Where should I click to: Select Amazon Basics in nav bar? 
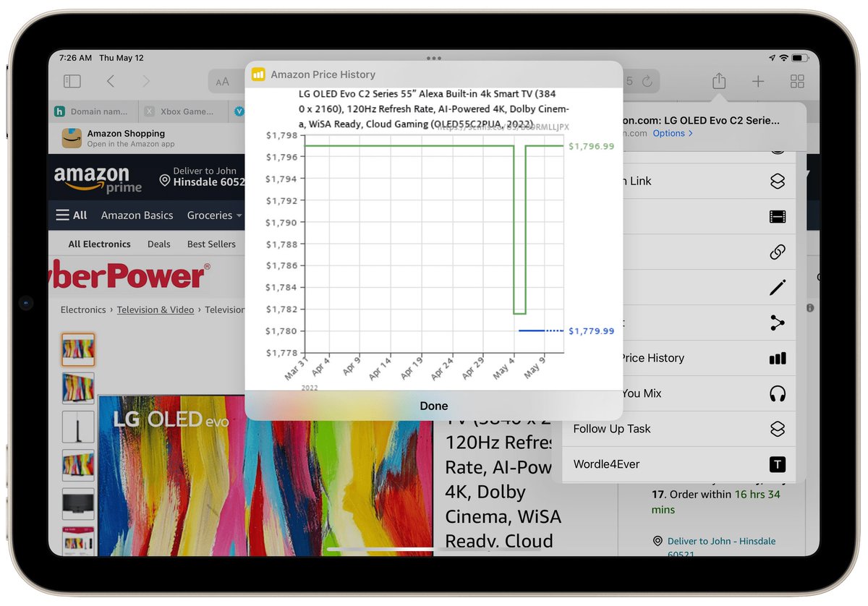(x=137, y=215)
